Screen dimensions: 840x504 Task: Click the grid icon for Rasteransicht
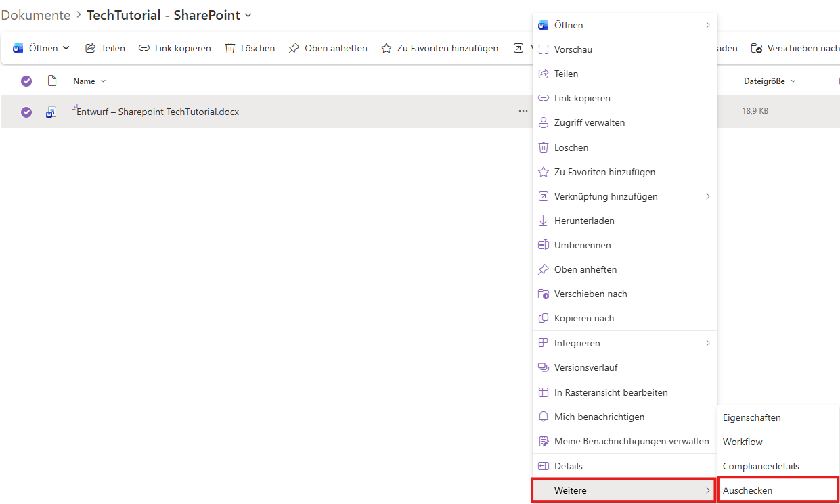tap(543, 392)
